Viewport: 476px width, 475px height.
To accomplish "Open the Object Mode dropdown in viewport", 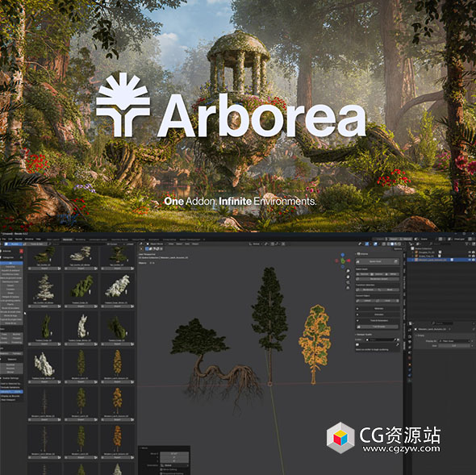I will [x=156, y=244].
